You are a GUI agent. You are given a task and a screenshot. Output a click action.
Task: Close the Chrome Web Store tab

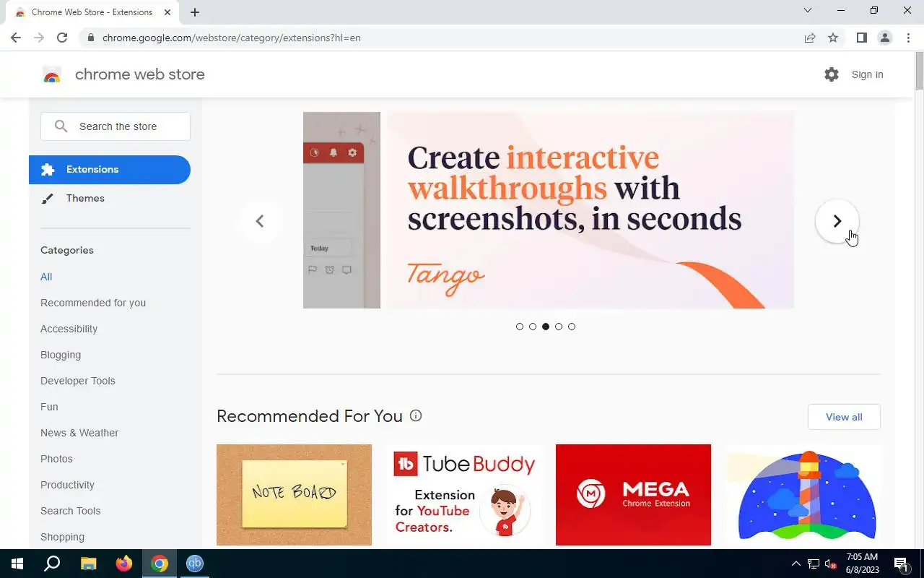[167, 12]
